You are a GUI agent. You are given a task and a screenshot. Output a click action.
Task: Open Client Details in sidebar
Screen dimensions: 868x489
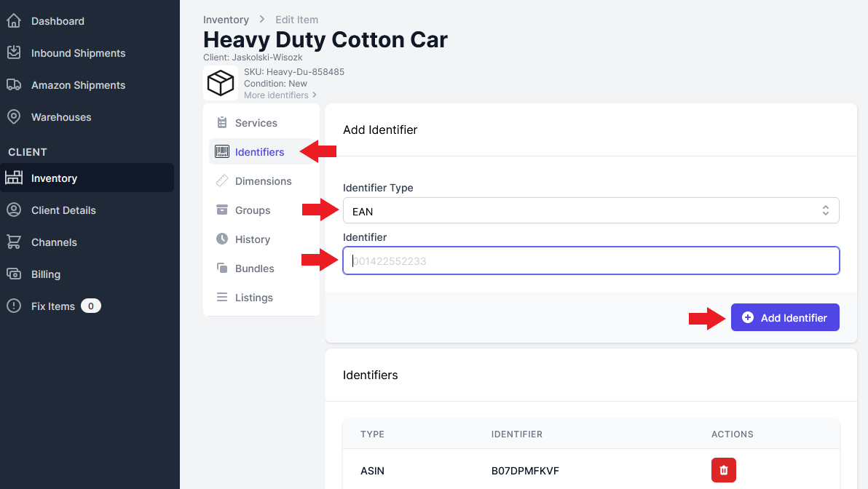(x=63, y=210)
